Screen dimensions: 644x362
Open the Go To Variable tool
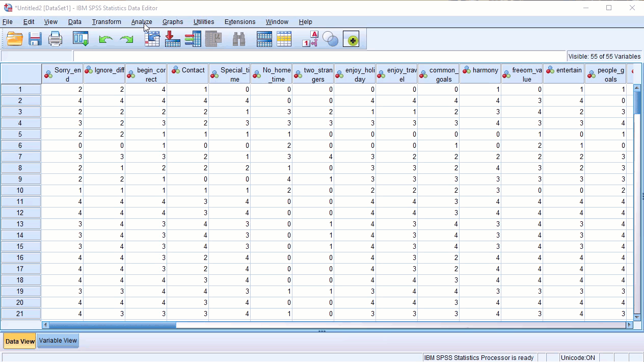point(172,39)
